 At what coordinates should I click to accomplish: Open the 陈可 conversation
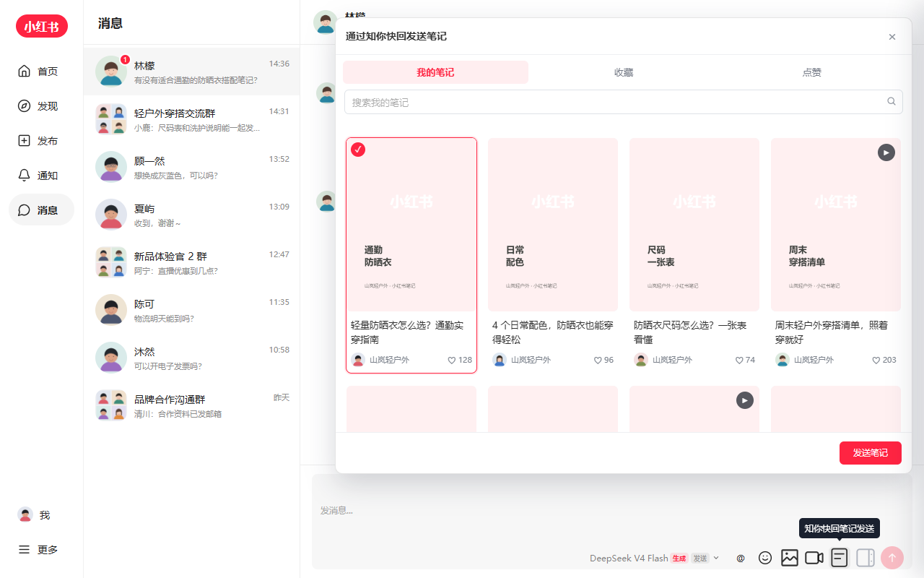click(x=192, y=310)
